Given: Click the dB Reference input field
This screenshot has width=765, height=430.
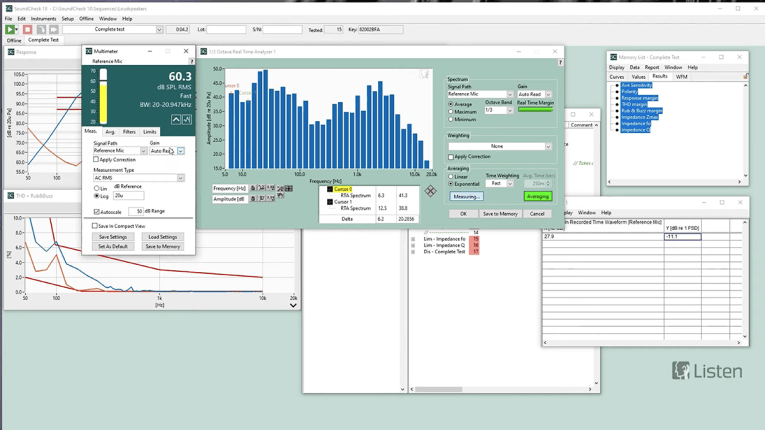Looking at the screenshot, I should coord(128,196).
